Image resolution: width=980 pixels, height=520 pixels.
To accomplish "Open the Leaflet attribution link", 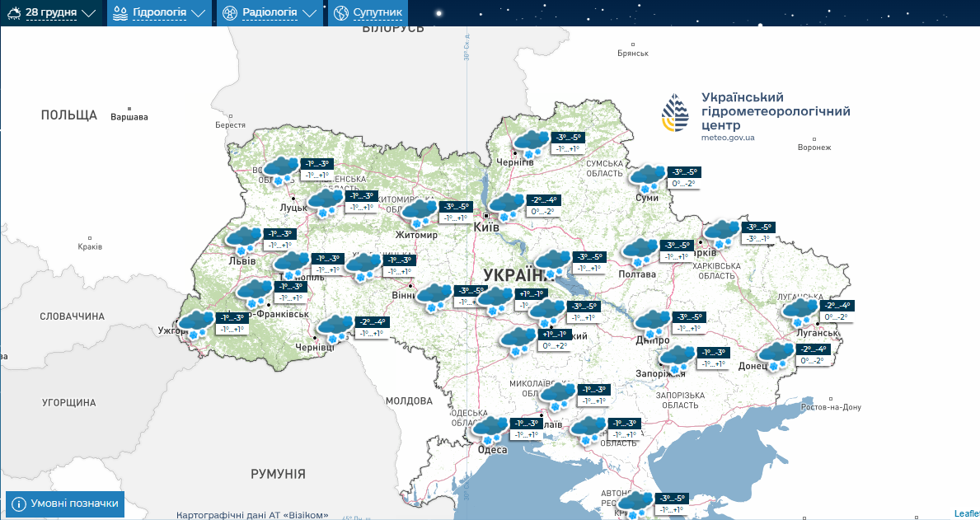I will click(x=967, y=513).
